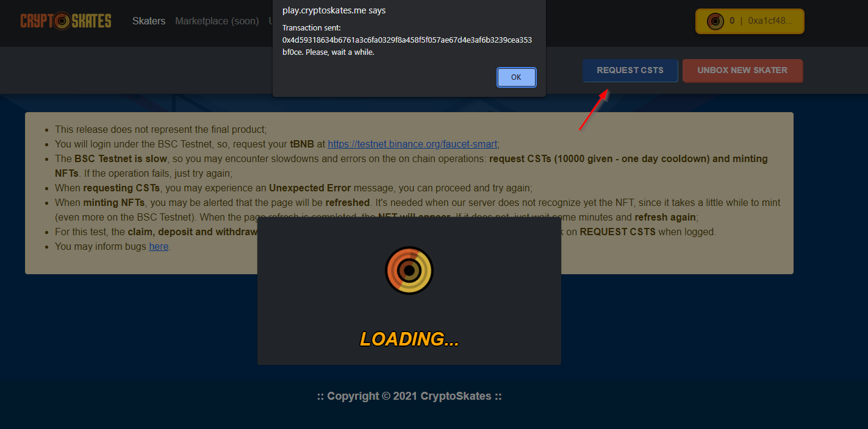
Task: Open the testnet.binance.org faucet-smart link
Action: tap(414, 144)
